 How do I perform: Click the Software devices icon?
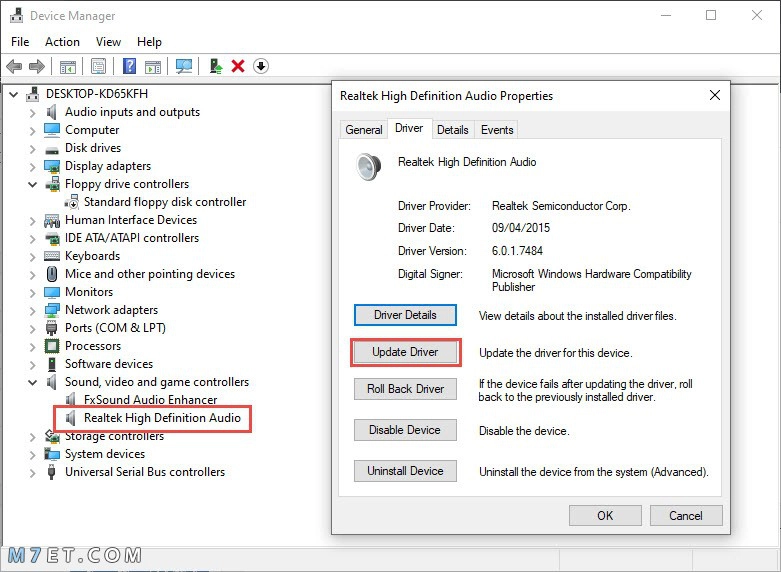pos(52,364)
